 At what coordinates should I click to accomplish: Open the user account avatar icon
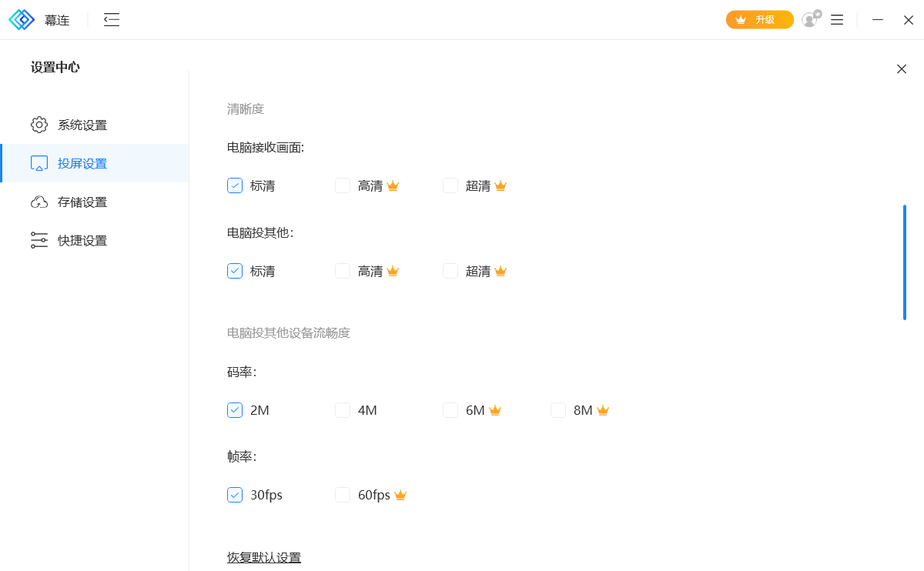[x=811, y=19]
